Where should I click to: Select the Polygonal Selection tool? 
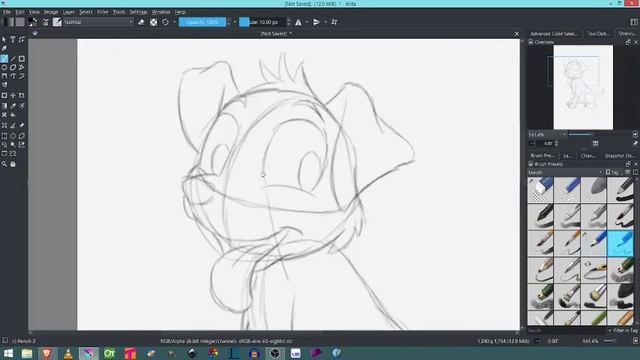pos(22,136)
